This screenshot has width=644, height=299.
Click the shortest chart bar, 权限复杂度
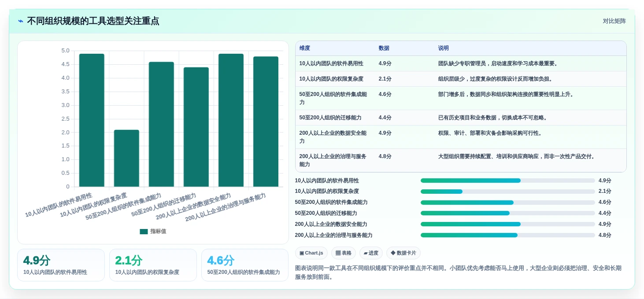[126, 159]
